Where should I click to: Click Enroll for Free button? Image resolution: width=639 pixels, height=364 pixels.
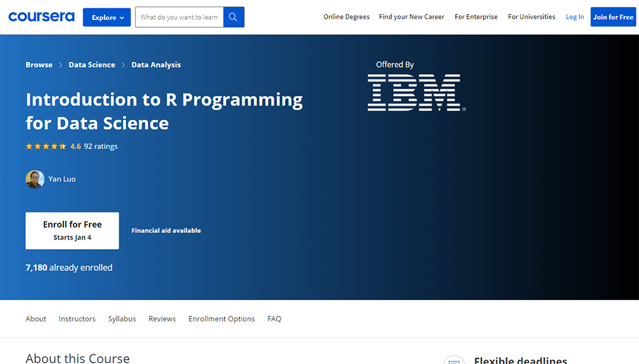click(x=72, y=230)
